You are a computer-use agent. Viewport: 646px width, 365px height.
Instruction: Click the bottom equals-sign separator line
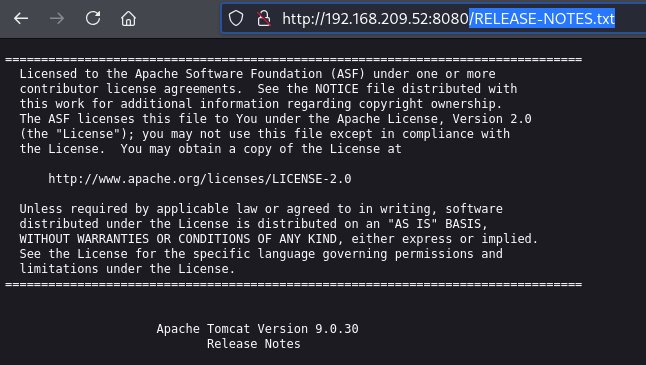[293, 284]
